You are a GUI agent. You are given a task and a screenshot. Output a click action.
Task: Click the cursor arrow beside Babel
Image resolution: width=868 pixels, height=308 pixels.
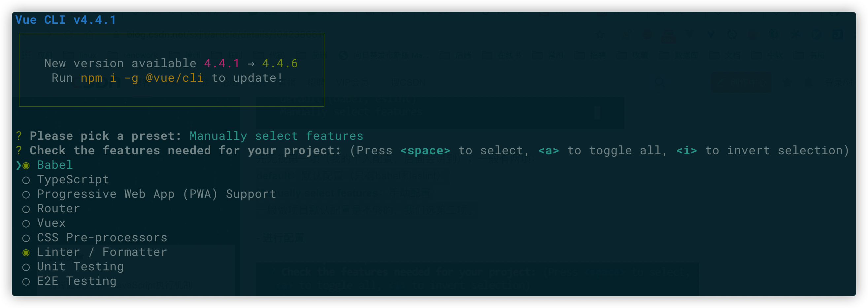click(18, 165)
